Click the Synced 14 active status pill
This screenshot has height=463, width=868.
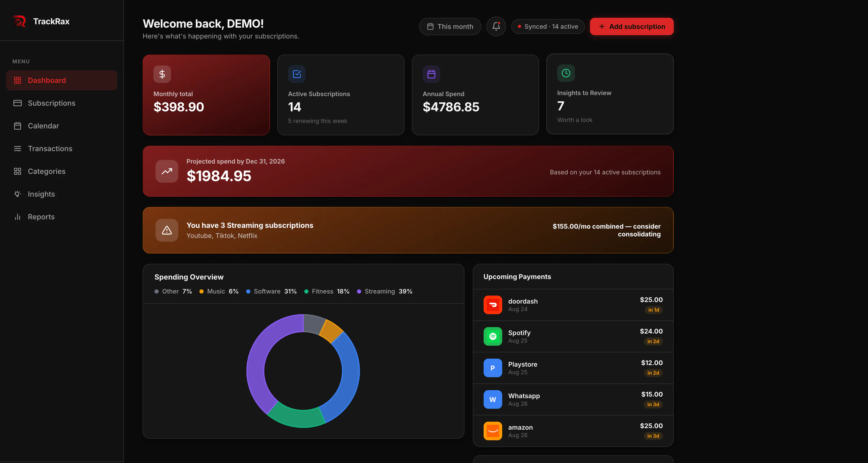coord(548,26)
